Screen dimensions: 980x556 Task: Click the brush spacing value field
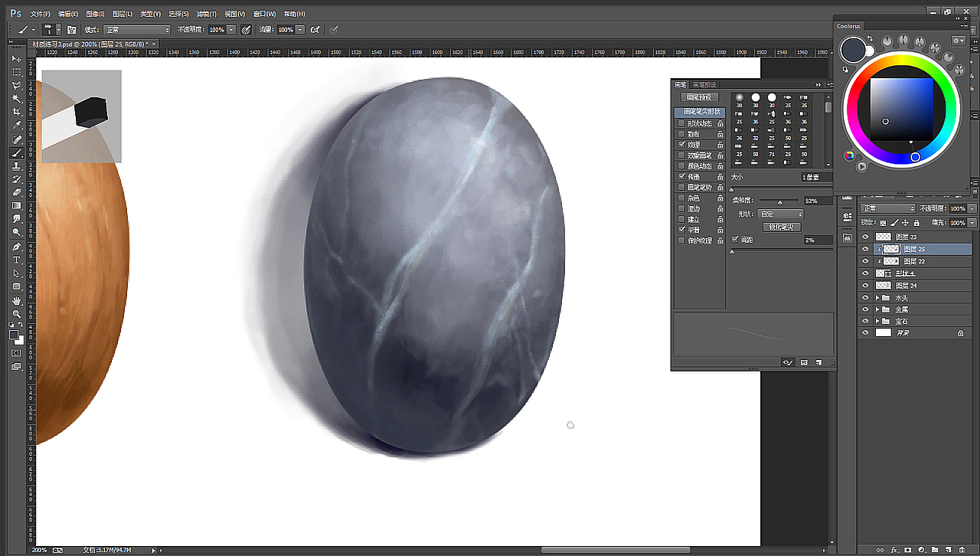818,240
